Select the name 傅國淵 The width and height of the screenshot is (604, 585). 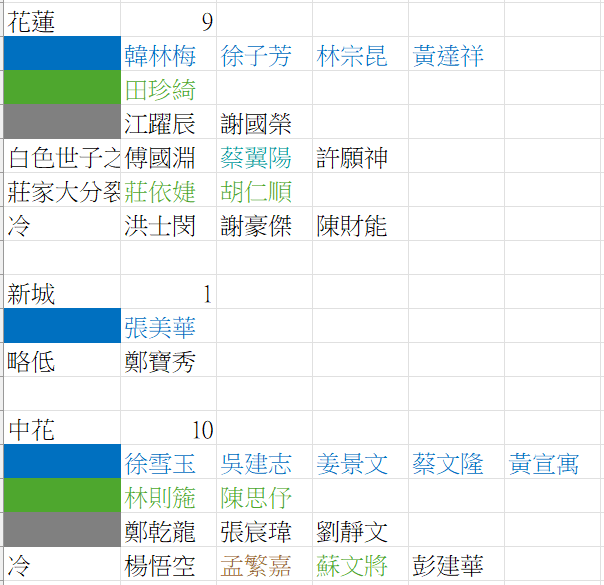click(160, 158)
